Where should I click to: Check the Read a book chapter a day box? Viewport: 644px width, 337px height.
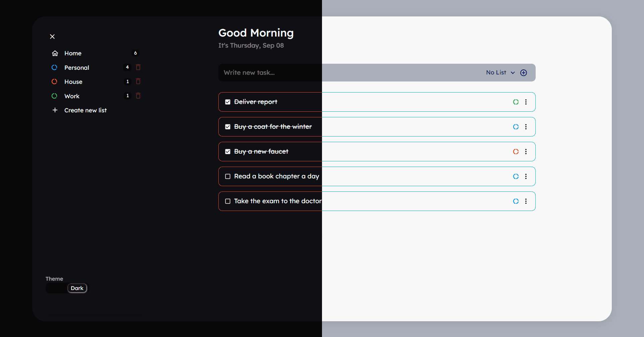(x=228, y=176)
